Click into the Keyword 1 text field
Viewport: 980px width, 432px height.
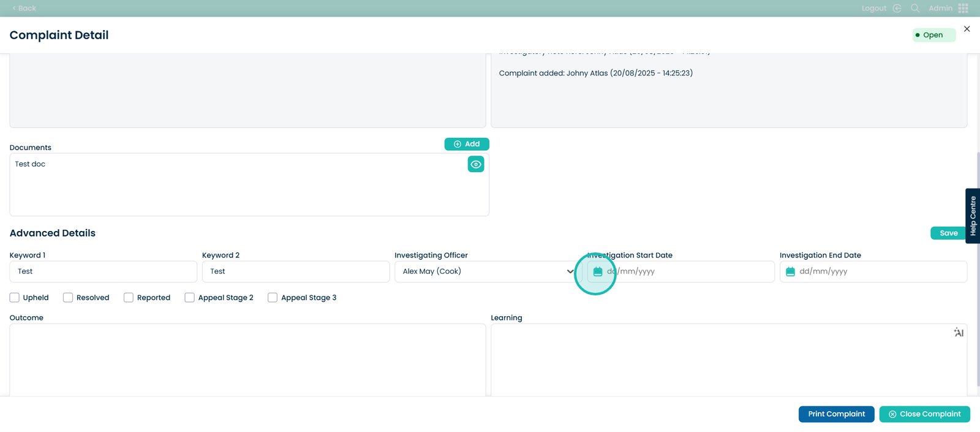pyautogui.click(x=103, y=271)
